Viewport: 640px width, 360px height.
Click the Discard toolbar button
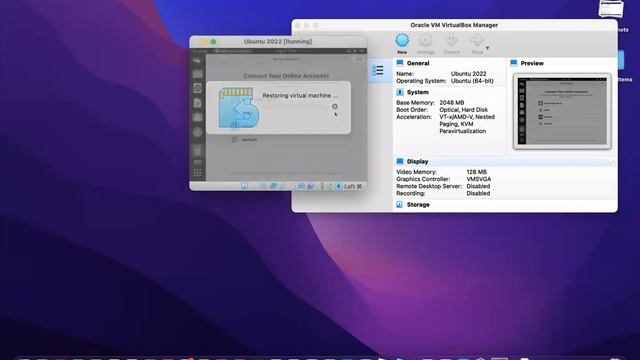[x=451, y=44]
